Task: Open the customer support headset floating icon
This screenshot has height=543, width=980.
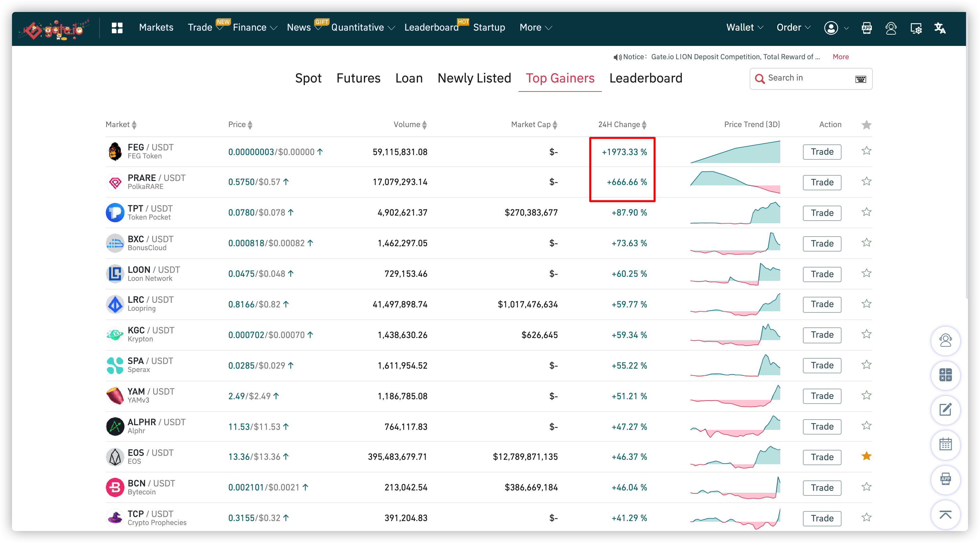Action: pyautogui.click(x=945, y=340)
